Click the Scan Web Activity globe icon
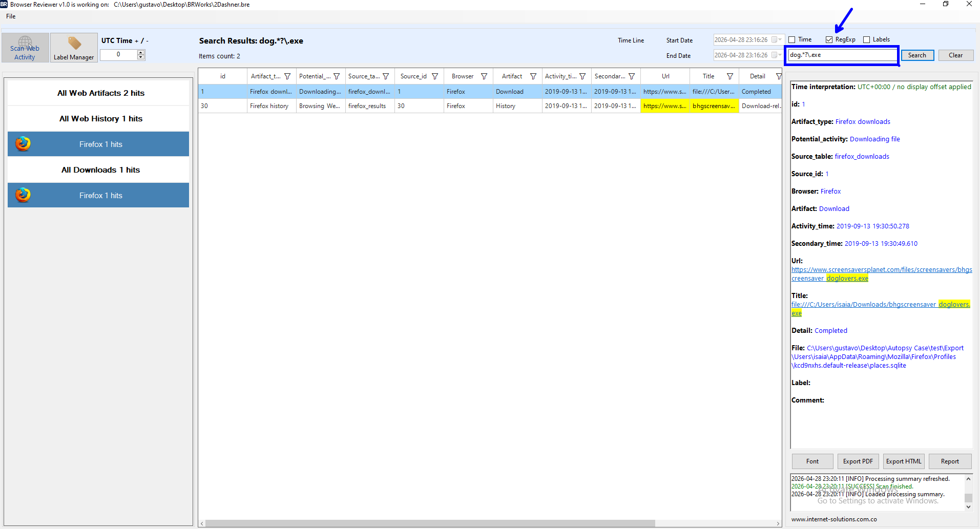This screenshot has width=980, height=529. [25, 42]
